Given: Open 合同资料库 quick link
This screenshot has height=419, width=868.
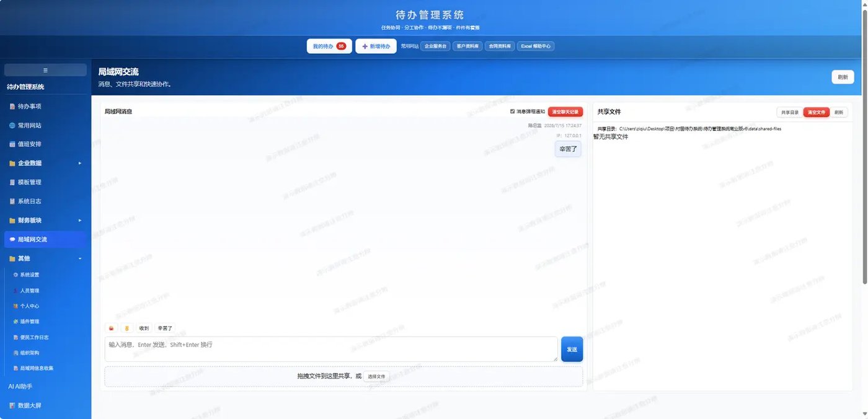Looking at the screenshot, I should point(500,46).
